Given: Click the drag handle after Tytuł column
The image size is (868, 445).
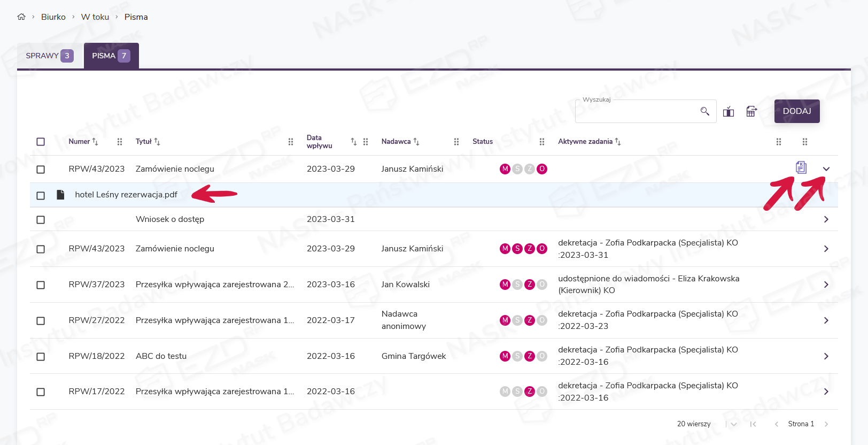Looking at the screenshot, I should pyautogui.click(x=291, y=142).
